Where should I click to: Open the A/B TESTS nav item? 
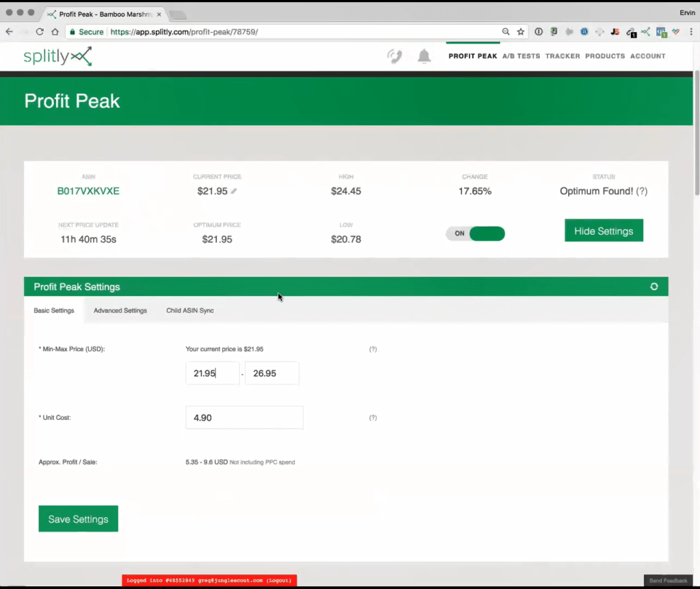(521, 56)
